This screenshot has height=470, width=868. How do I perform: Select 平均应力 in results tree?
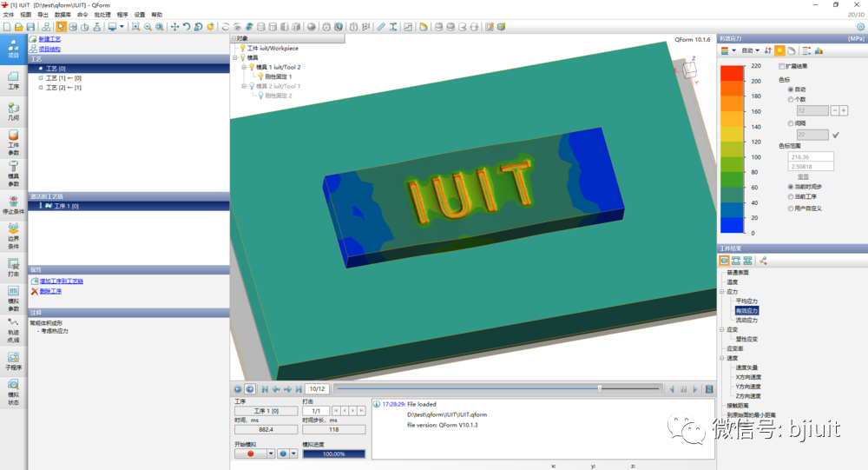click(746, 301)
